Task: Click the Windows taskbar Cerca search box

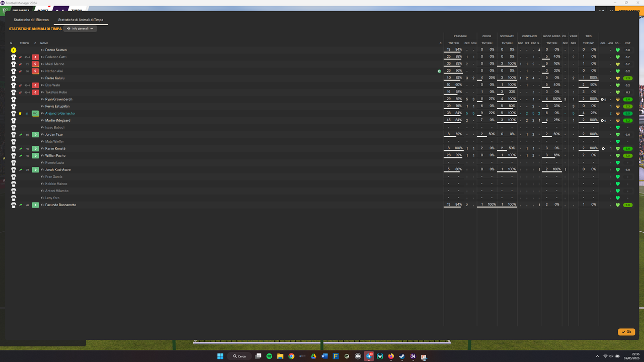Action: click(239, 356)
